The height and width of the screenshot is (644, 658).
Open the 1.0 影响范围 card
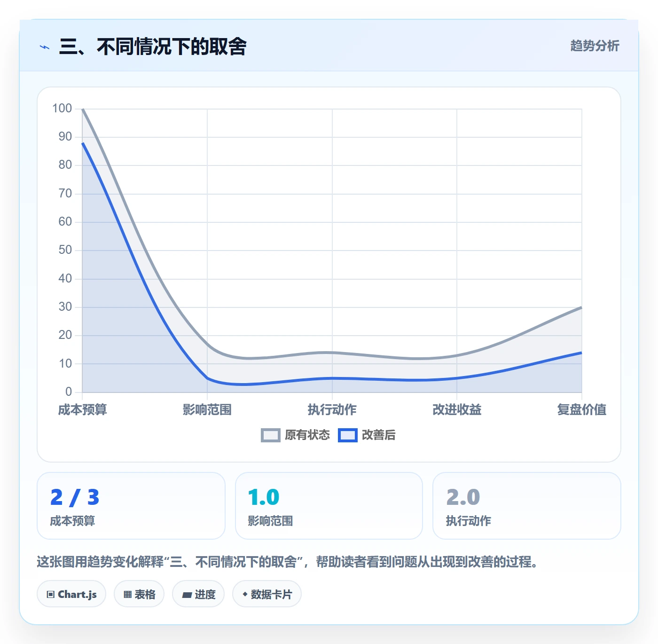tap(329, 506)
